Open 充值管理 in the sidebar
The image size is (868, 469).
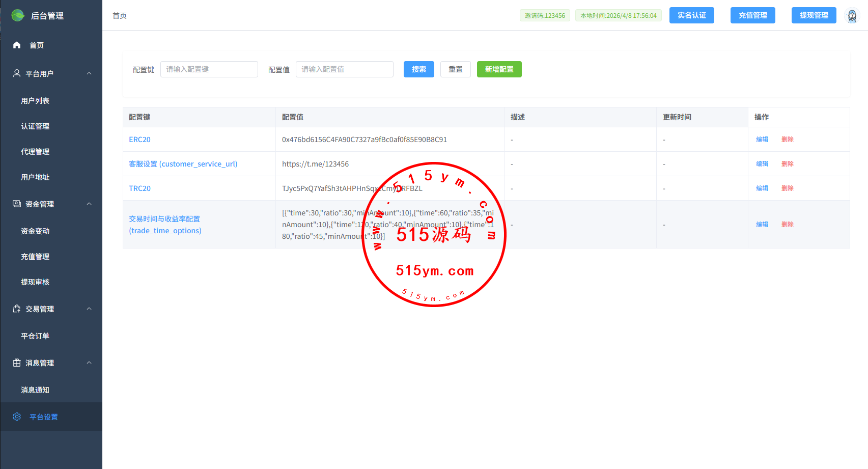coord(35,257)
